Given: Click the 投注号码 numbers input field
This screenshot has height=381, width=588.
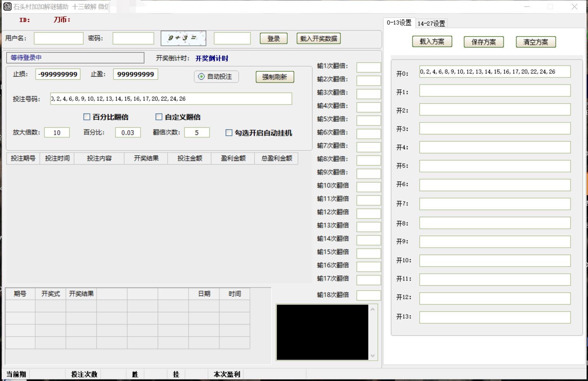Looking at the screenshot, I should (x=170, y=99).
